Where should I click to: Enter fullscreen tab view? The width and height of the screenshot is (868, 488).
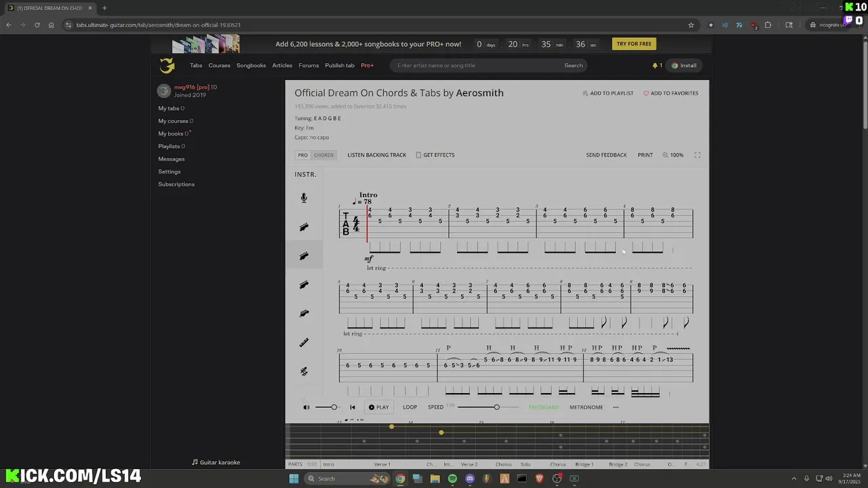click(x=697, y=155)
